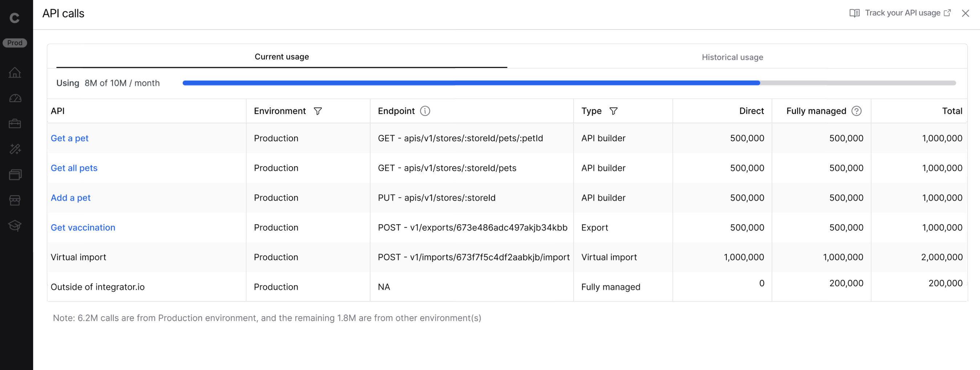Click the Virtual import row name

(78, 257)
